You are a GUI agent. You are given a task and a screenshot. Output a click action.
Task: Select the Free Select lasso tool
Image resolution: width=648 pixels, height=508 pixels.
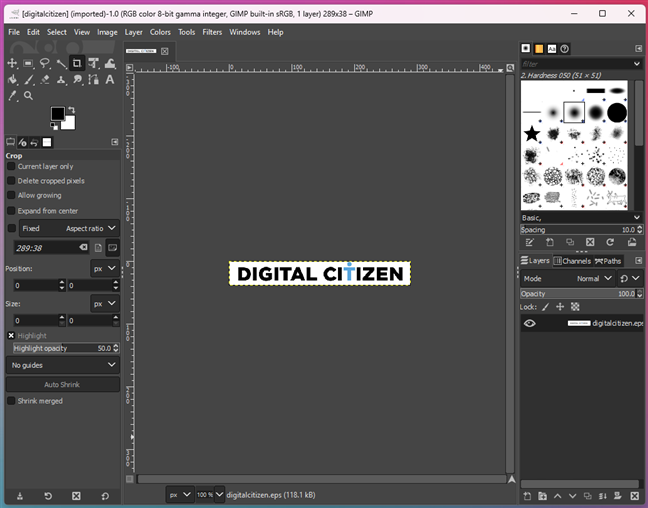tap(44, 63)
